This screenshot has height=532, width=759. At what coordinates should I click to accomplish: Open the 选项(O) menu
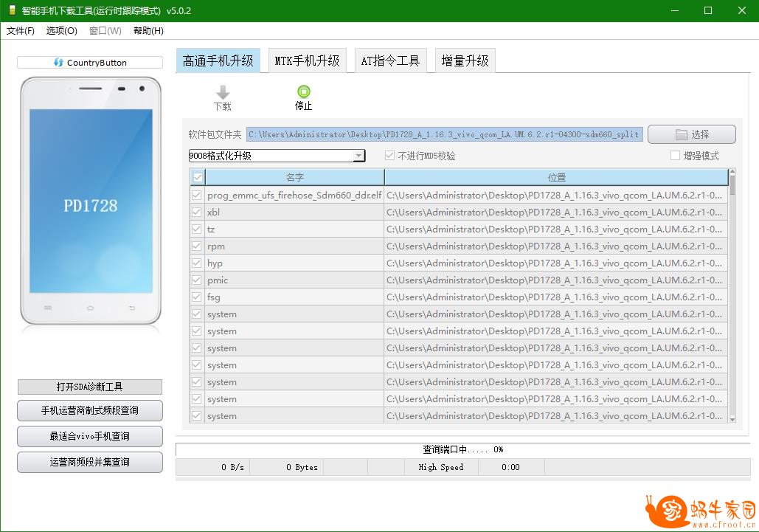click(61, 30)
